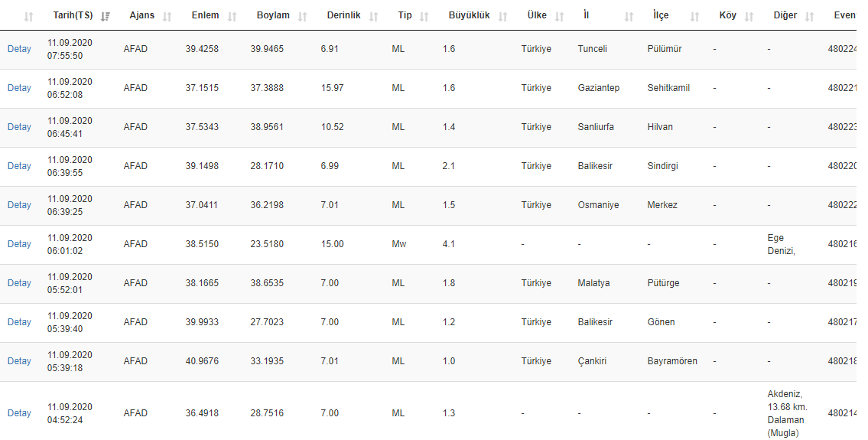Image resolution: width=868 pixels, height=440 pixels.
Task: Click the sort icon beside İl header
Action: click(629, 16)
